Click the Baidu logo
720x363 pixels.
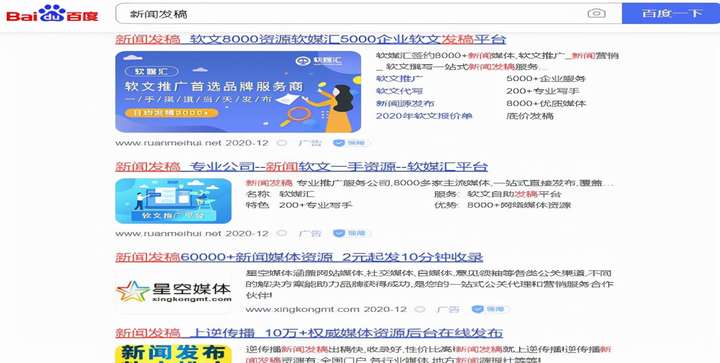pyautogui.click(x=52, y=14)
